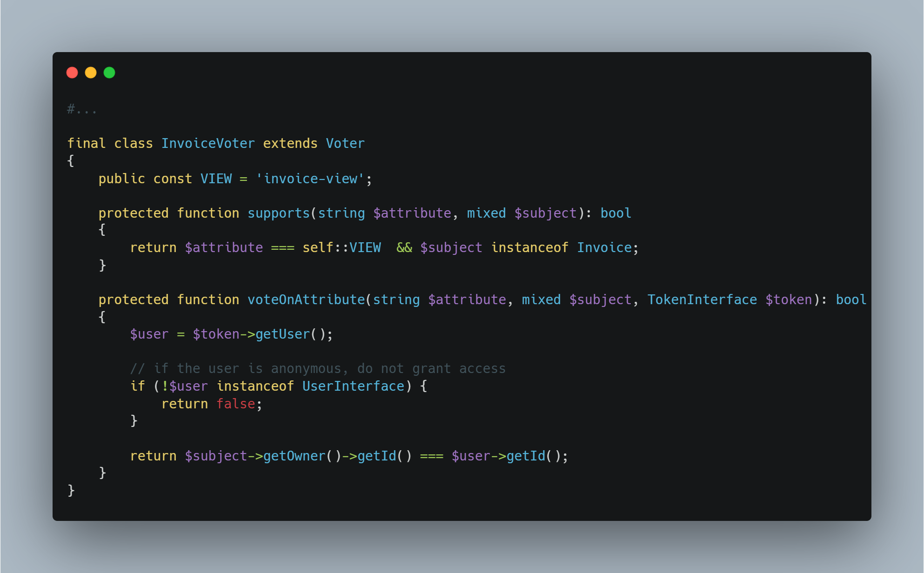Image resolution: width=924 pixels, height=573 pixels.
Task: Click the InvoiceVoter class name
Action: pyautogui.click(x=208, y=143)
